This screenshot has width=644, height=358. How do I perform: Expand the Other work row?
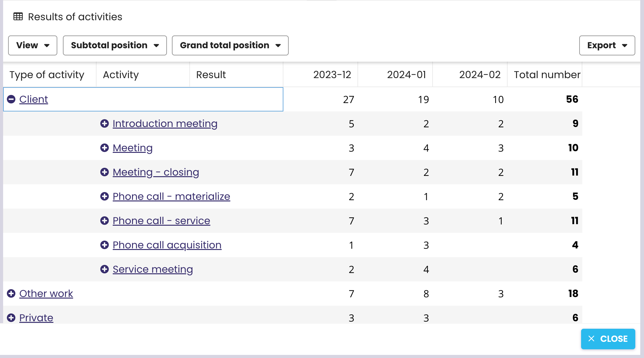click(x=11, y=294)
